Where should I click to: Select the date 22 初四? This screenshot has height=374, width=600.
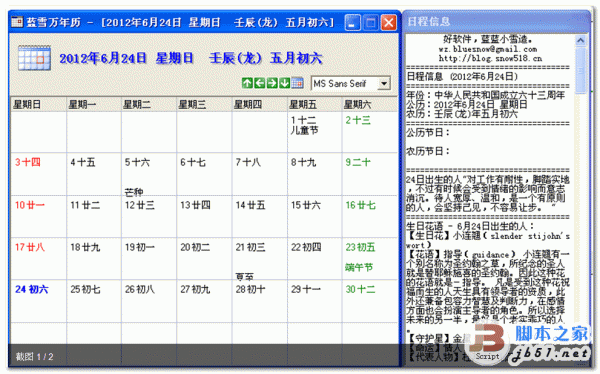[x=315, y=259]
